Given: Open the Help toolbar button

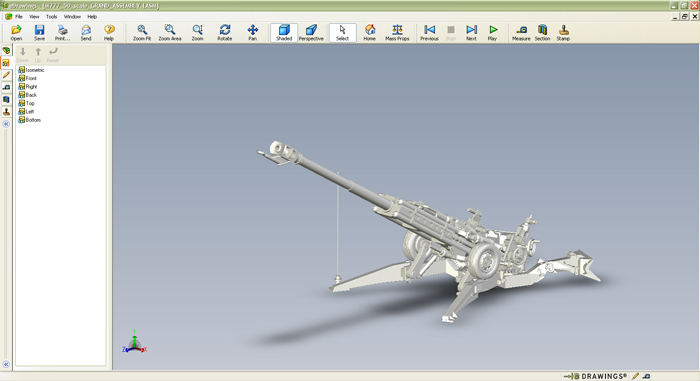Looking at the screenshot, I should point(109,33).
